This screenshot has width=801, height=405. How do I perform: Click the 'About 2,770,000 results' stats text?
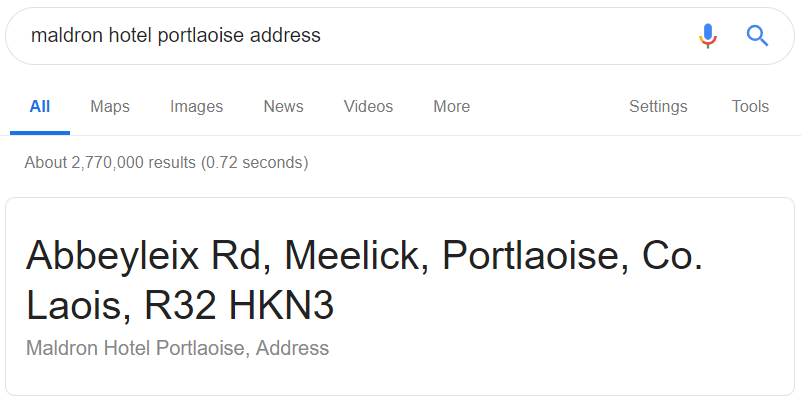click(x=110, y=162)
